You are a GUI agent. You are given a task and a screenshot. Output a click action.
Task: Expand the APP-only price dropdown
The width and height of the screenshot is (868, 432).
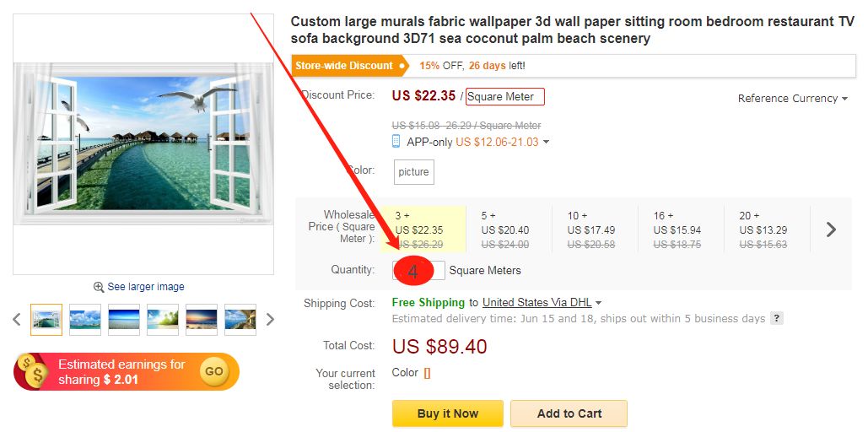point(546,143)
